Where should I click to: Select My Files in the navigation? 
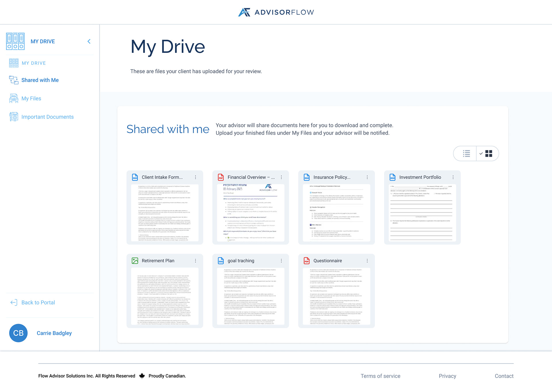[31, 98]
